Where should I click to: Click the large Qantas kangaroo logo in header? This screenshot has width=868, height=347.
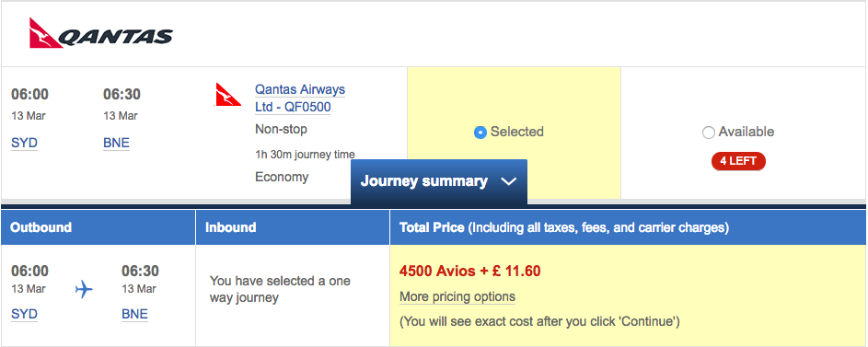pyautogui.click(x=101, y=33)
